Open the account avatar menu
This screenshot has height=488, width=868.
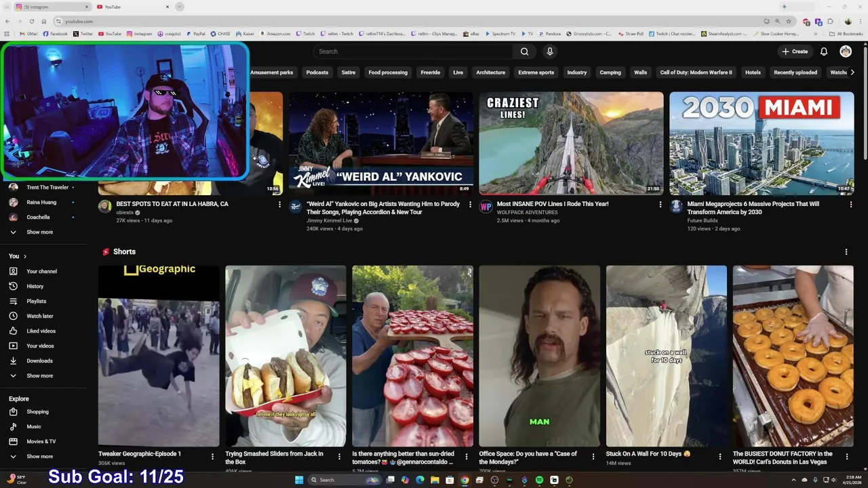coord(846,52)
